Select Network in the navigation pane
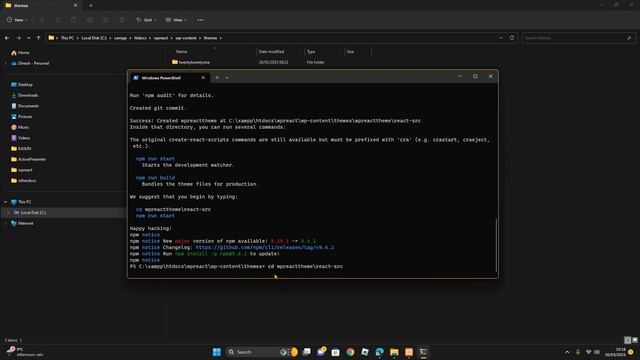Viewport: 640px width, 360px height. pyautogui.click(x=22, y=223)
